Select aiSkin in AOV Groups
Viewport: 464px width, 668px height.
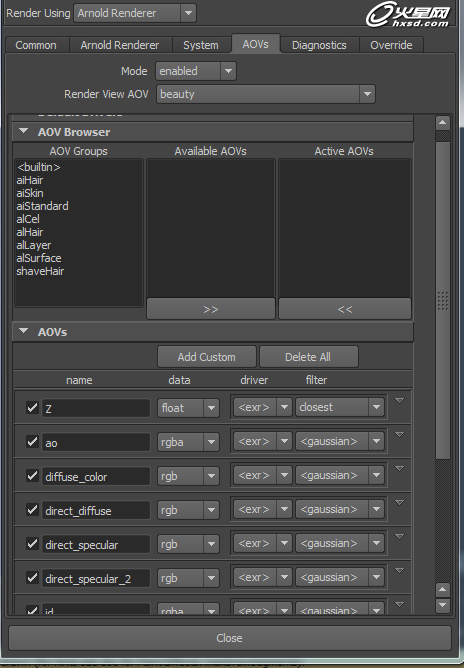coord(30,193)
